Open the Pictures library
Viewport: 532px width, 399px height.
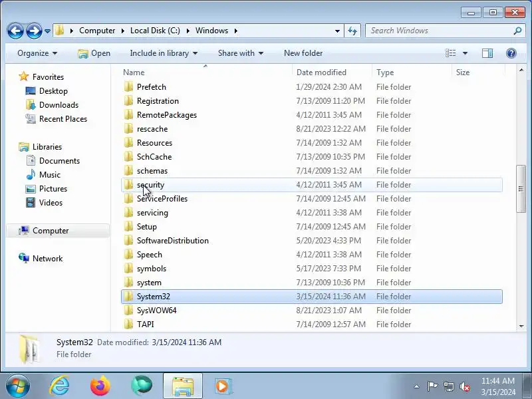tap(53, 189)
